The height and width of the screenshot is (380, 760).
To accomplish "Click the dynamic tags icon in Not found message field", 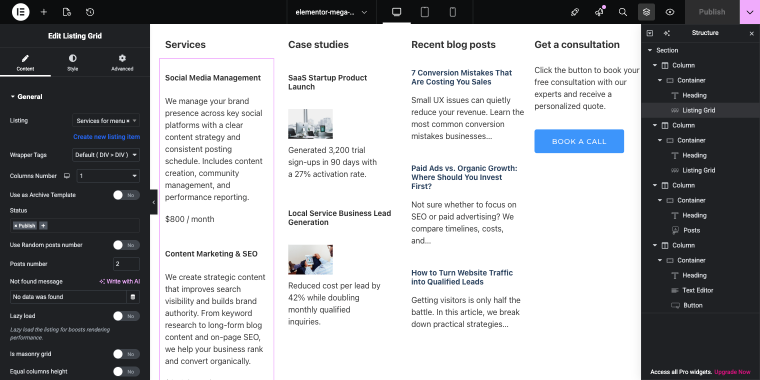I will click(x=133, y=297).
